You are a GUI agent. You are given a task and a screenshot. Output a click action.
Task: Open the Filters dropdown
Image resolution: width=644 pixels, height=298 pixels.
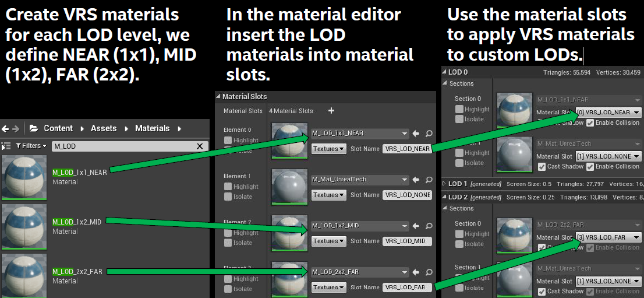tap(31, 146)
